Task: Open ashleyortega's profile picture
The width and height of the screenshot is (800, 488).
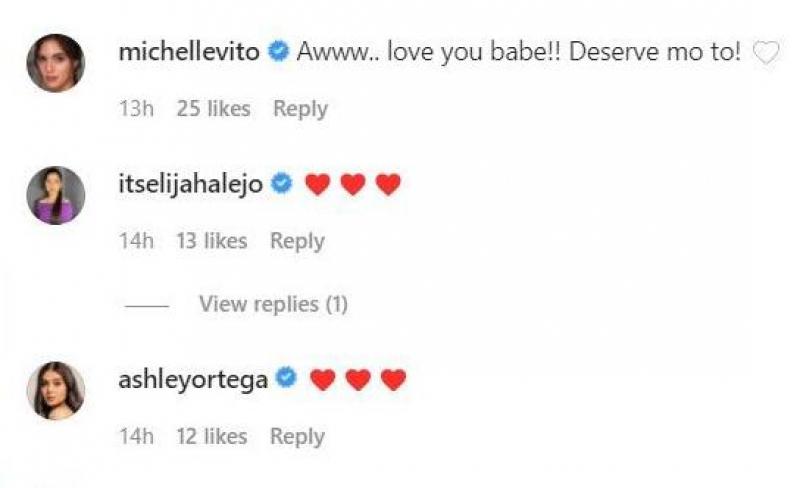Action: coord(55,390)
